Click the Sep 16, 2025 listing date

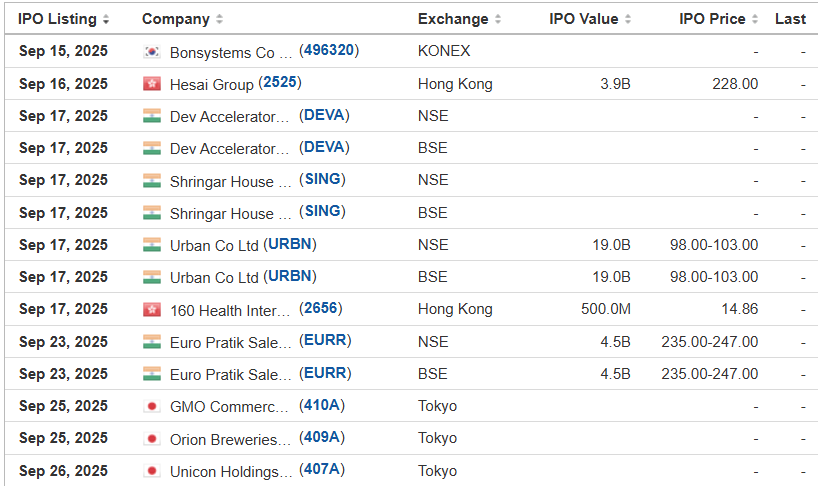coord(63,83)
